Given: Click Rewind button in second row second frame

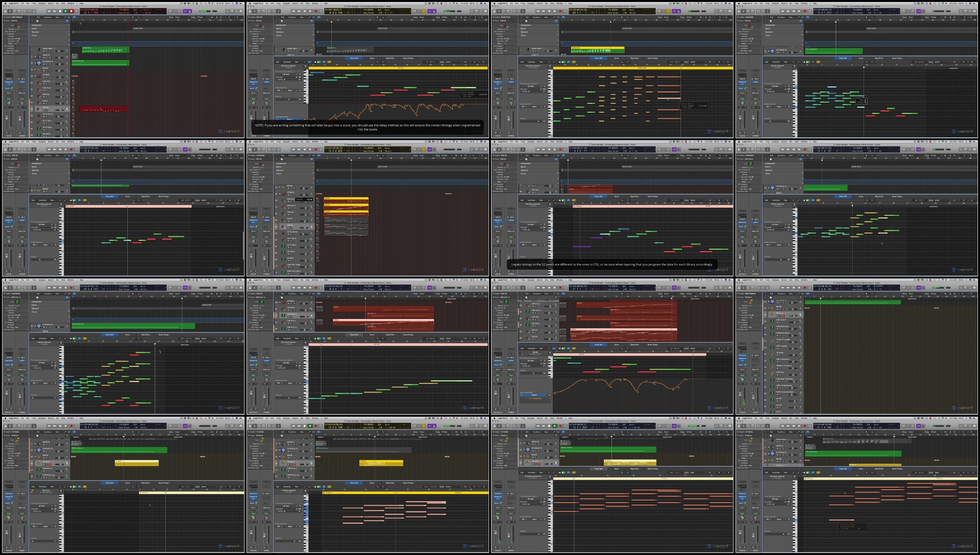Looking at the screenshot, I should [293, 149].
